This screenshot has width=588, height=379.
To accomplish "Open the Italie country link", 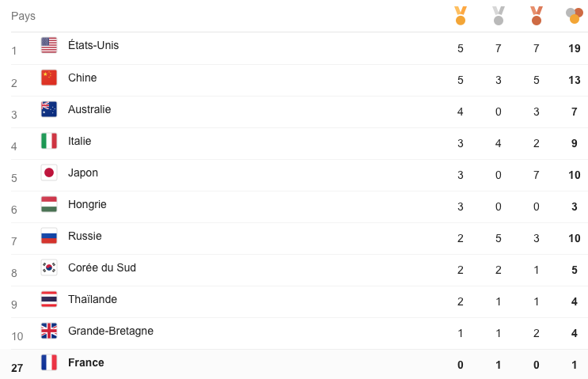I will pyautogui.click(x=80, y=141).
